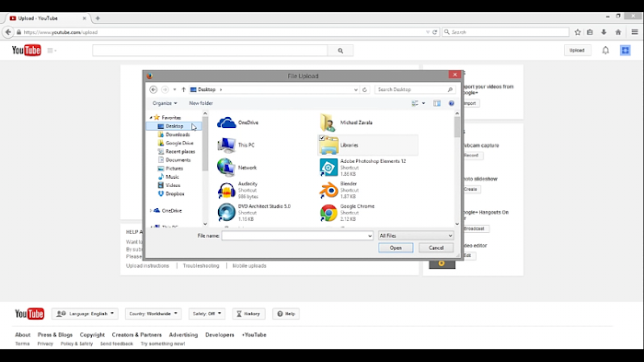
Task: Tick the Libraries item checkbox
Action: click(322, 138)
